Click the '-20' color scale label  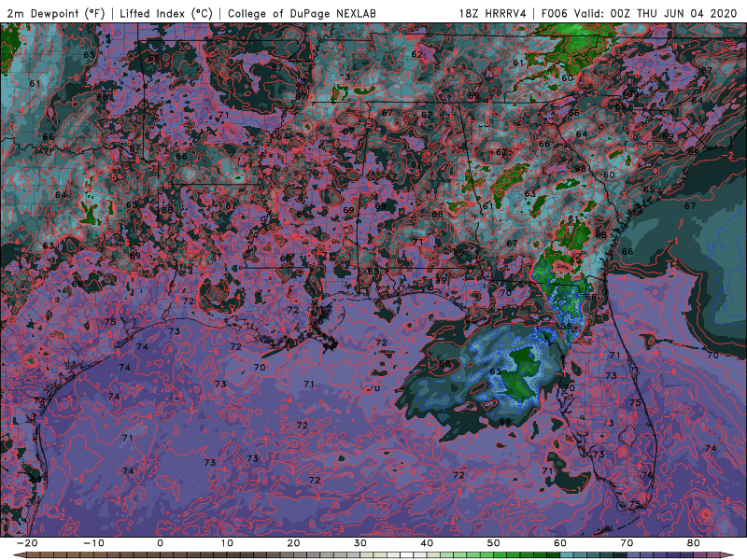(27, 543)
